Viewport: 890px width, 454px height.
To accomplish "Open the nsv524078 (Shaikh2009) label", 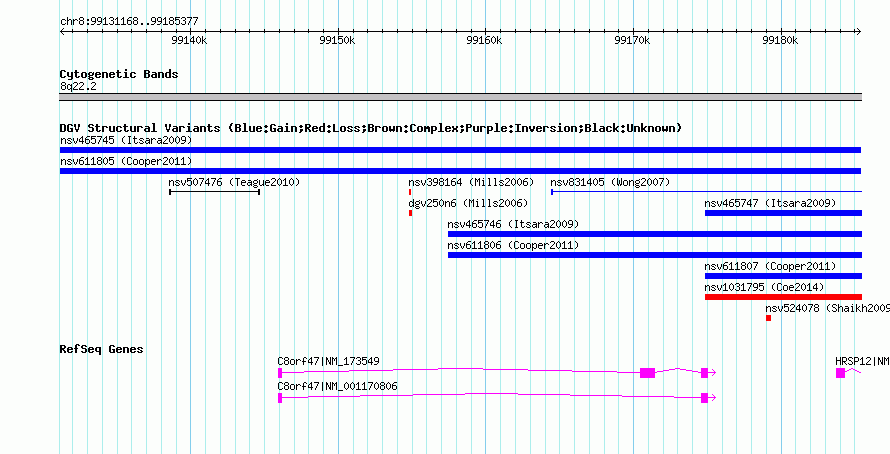I will click(828, 308).
